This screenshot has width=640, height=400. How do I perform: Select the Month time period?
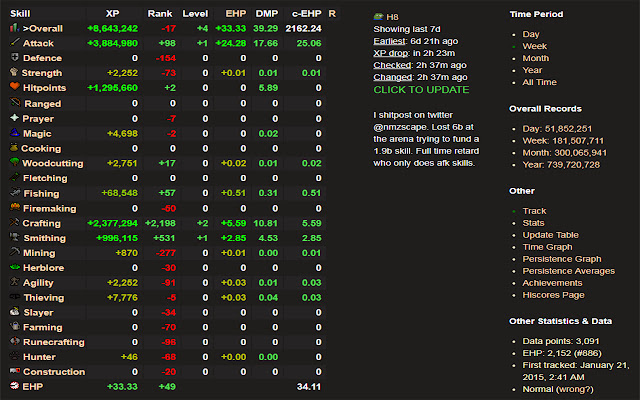pos(536,58)
